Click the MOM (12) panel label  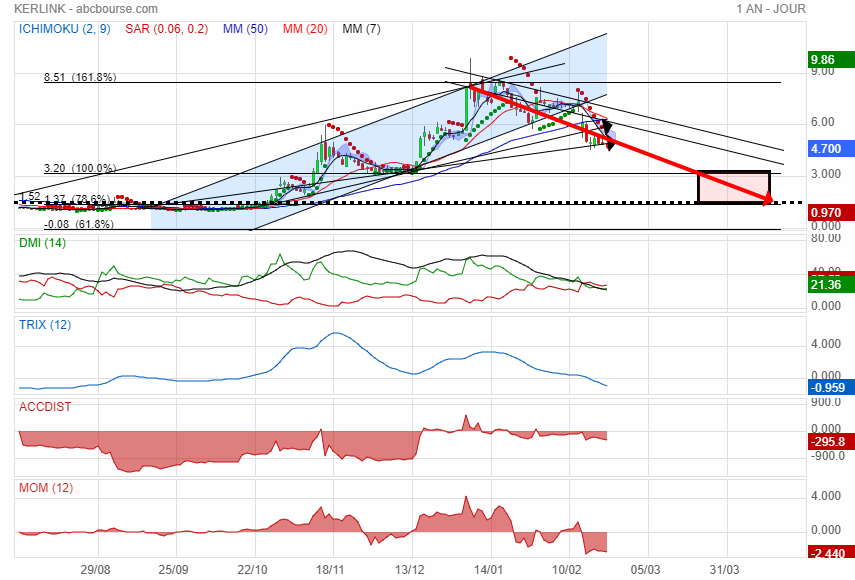point(46,488)
